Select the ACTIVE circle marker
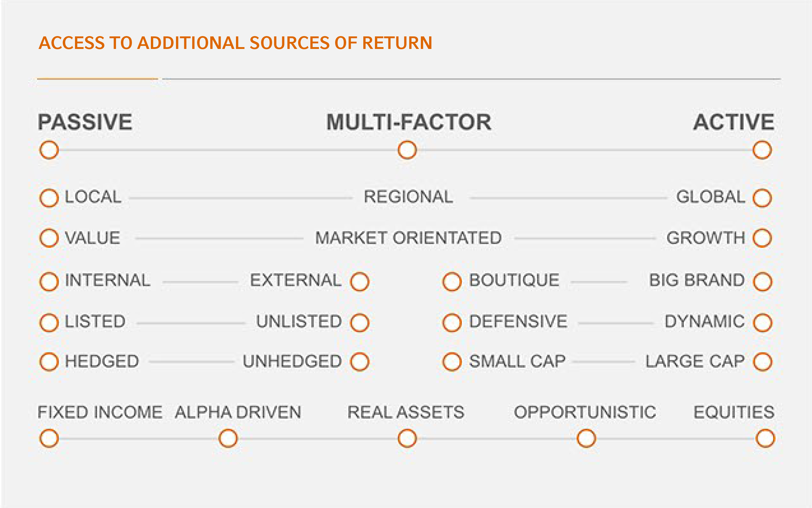This screenshot has width=812, height=508. click(x=762, y=150)
